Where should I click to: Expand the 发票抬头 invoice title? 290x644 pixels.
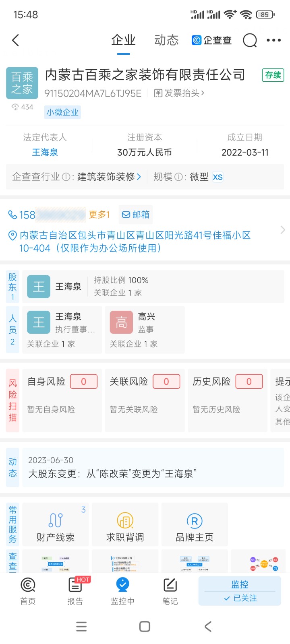tap(179, 93)
